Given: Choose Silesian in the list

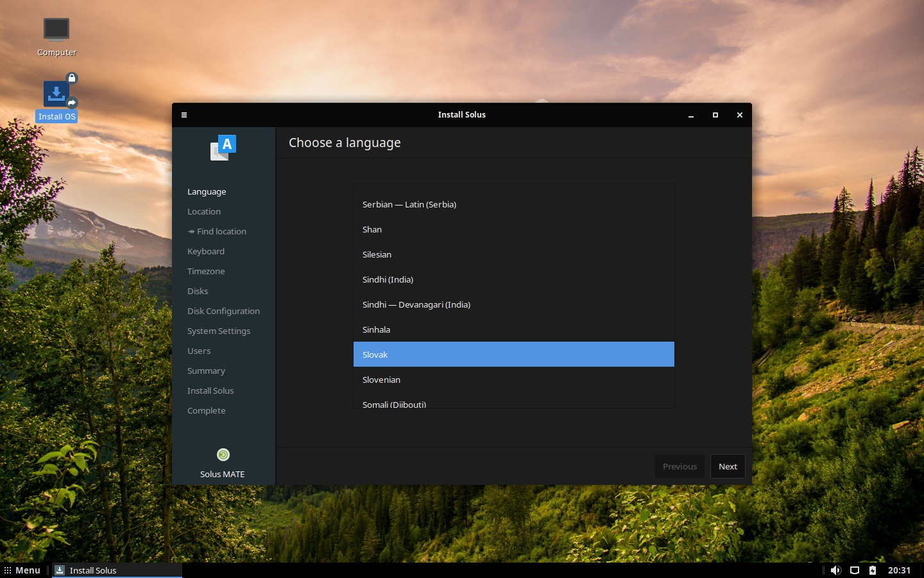Looking at the screenshot, I should [x=513, y=254].
